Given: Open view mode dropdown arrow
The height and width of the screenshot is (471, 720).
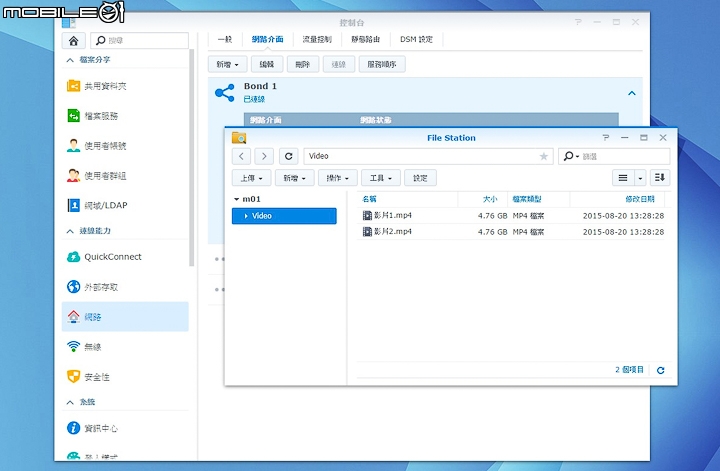Looking at the screenshot, I should point(640,178).
